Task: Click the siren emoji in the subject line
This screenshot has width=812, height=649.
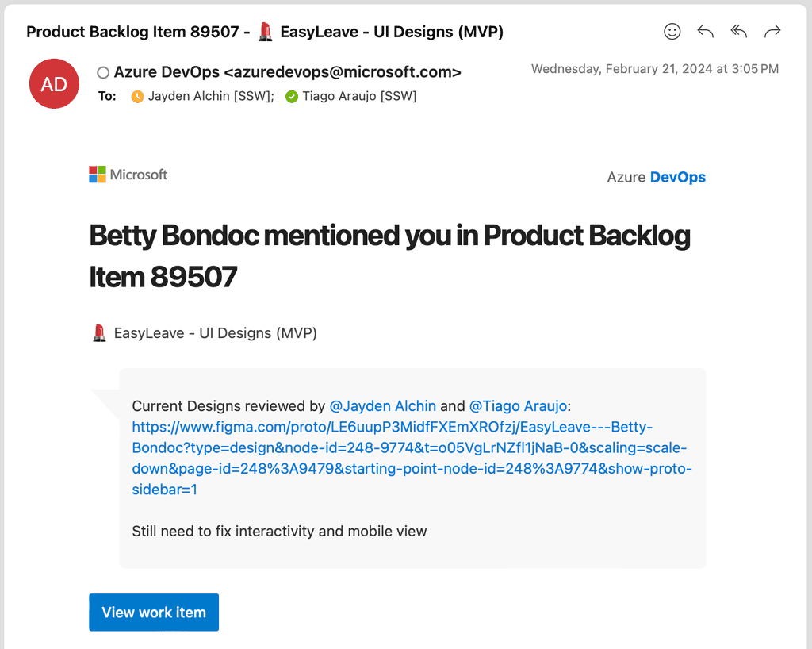Action: [265, 31]
